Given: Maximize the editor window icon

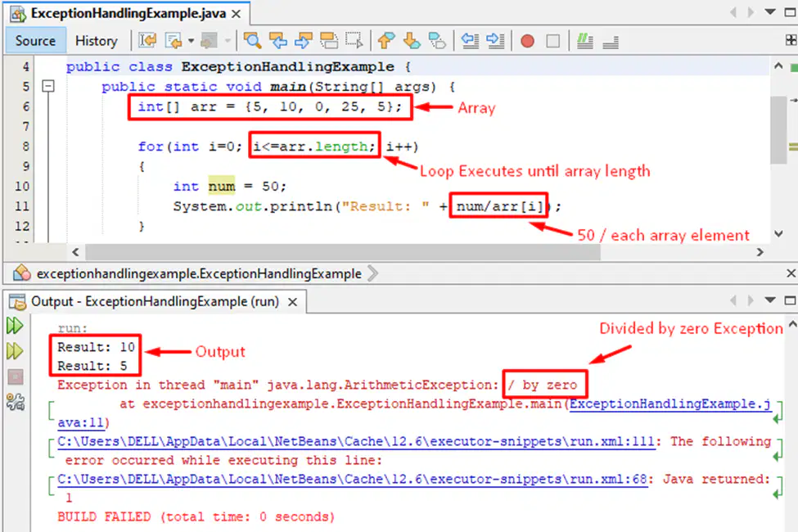Looking at the screenshot, I should pos(791,12).
